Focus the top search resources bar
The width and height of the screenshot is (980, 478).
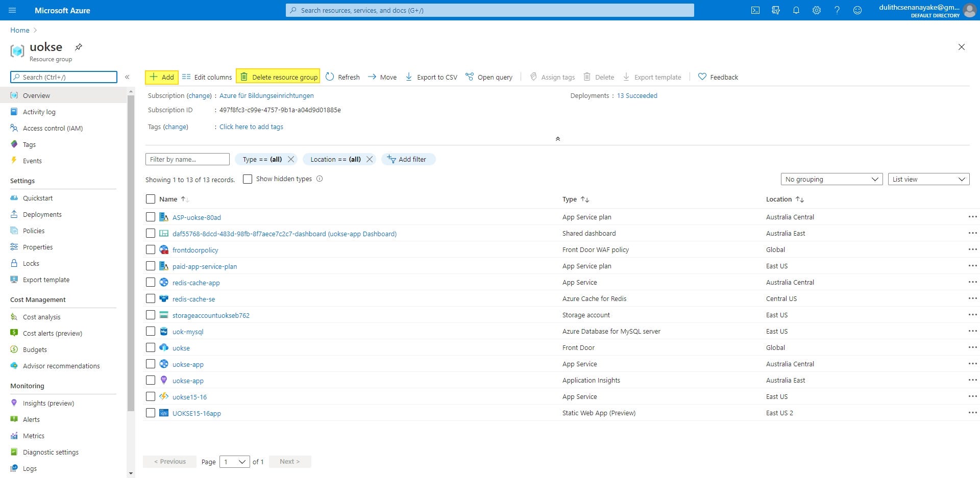point(490,10)
